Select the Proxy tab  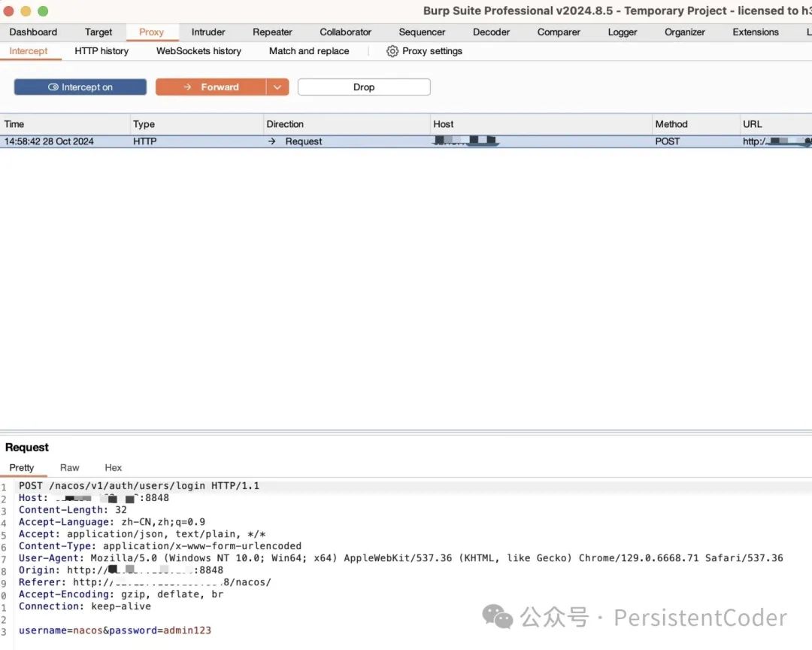pyautogui.click(x=151, y=32)
